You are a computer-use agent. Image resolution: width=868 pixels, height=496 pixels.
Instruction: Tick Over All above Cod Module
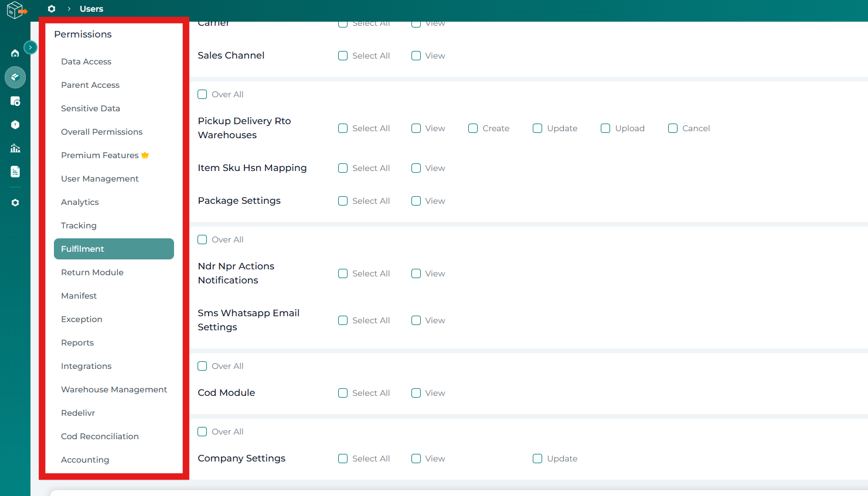202,366
